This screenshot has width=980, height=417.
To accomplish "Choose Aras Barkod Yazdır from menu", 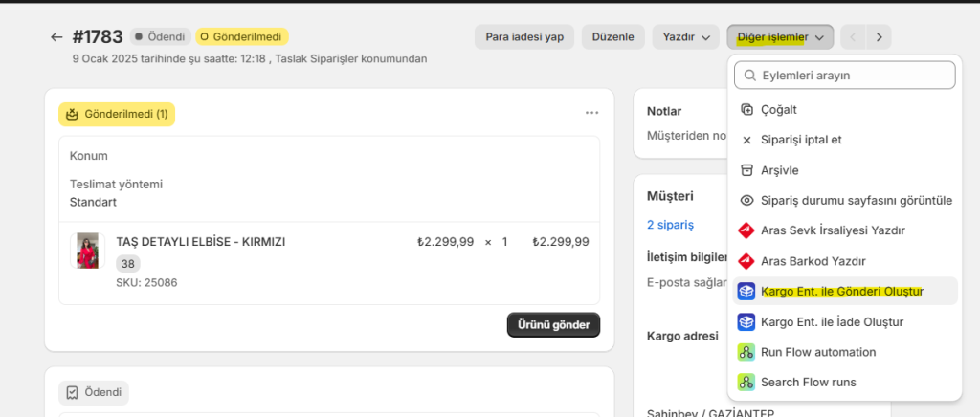I will click(813, 261).
